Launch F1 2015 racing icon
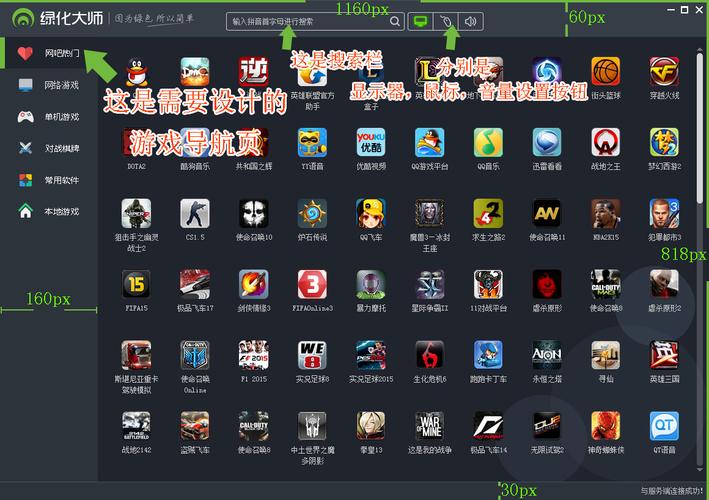 click(254, 355)
